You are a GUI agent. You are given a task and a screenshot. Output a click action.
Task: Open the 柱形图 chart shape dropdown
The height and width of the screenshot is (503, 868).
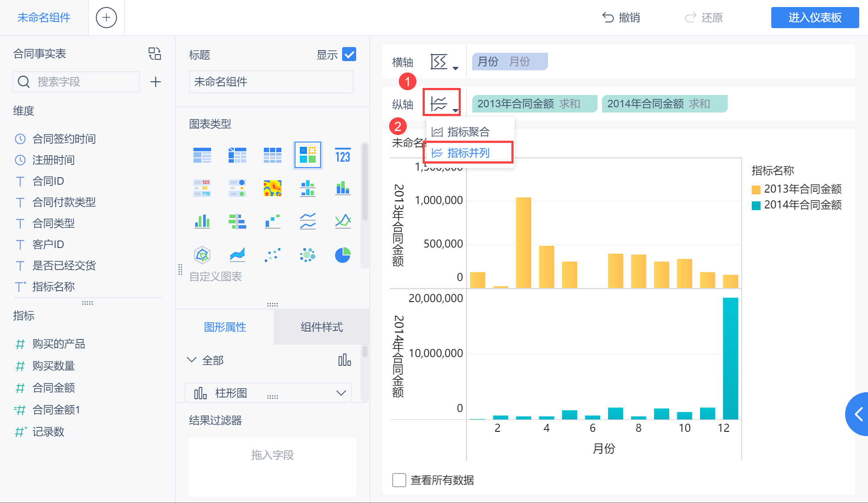pos(341,393)
